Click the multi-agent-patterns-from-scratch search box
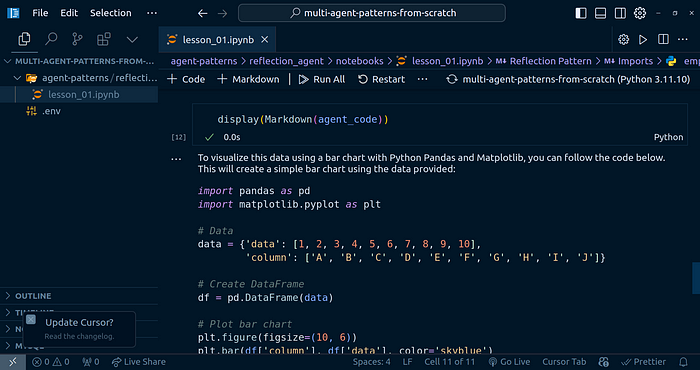The height and width of the screenshot is (370, 700). [372, 13]
